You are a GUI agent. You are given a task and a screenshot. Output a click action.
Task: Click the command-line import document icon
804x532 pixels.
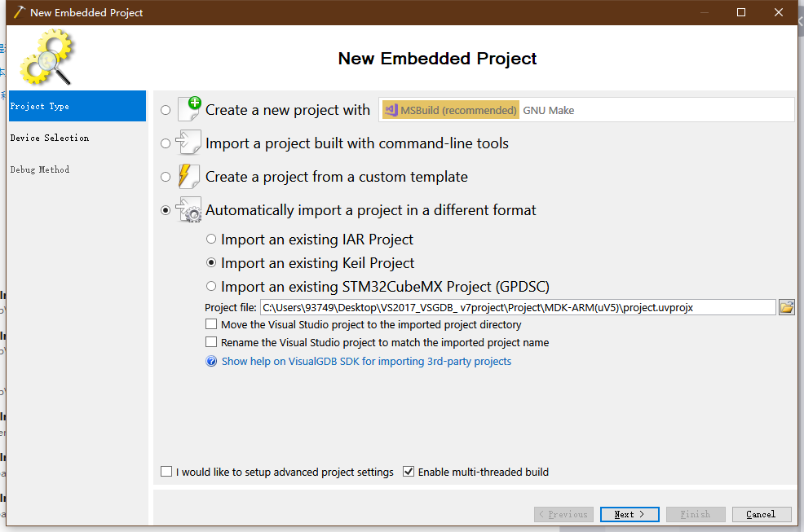coord(188,143)
